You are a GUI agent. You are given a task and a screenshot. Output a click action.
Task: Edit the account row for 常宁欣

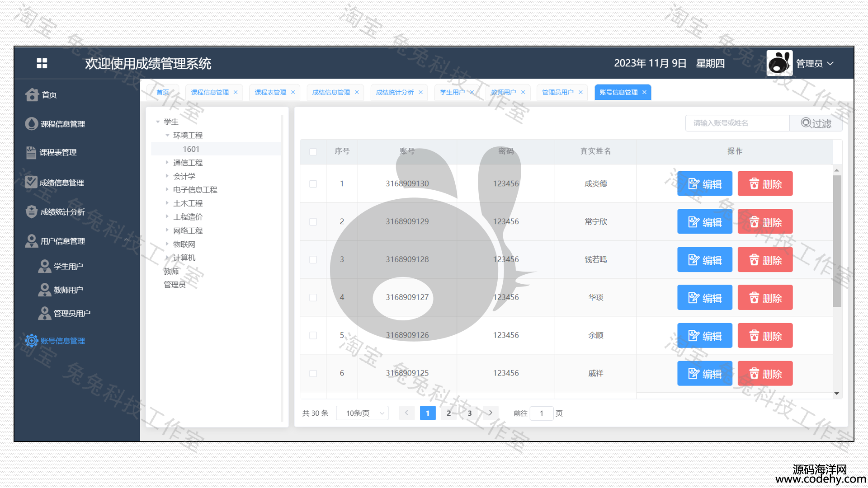tap(704, 221)
